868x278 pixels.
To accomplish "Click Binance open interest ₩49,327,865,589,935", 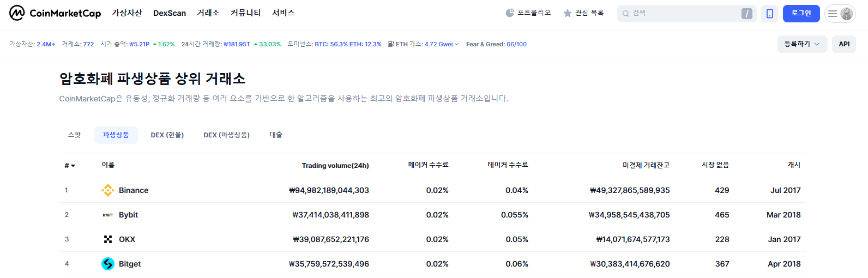I will pos(630,190).
